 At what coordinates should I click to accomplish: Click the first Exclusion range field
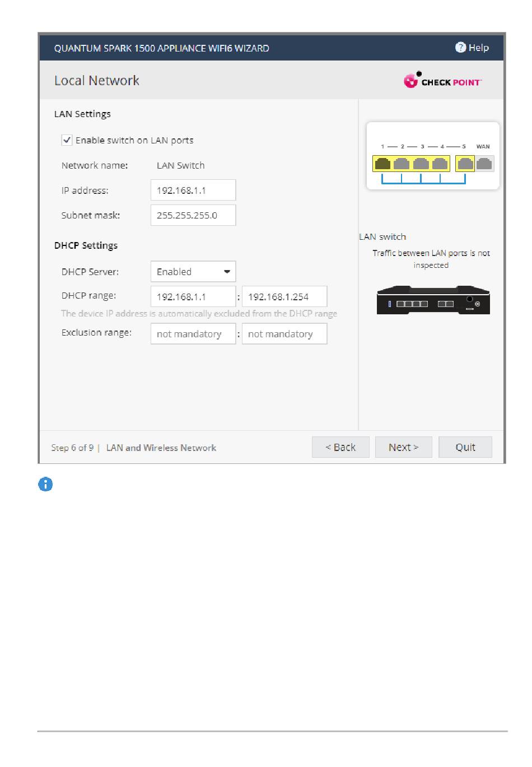193,334
